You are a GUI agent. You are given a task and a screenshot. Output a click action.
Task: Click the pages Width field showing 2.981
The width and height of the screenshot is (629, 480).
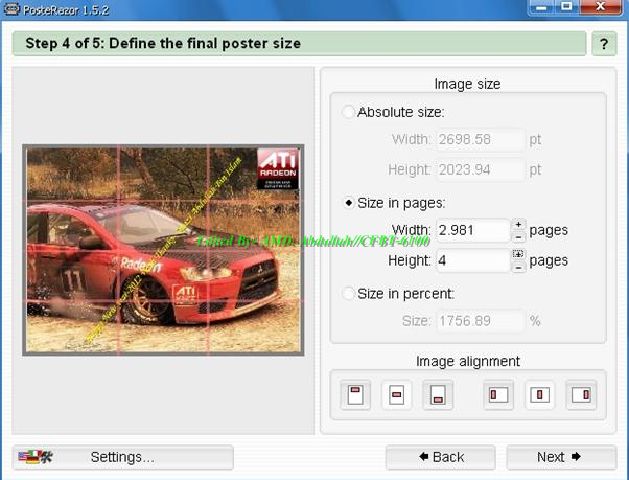(x=473, y=231)
